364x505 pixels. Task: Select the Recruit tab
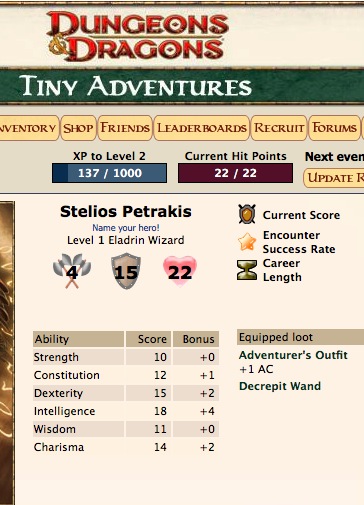point(279,128)
